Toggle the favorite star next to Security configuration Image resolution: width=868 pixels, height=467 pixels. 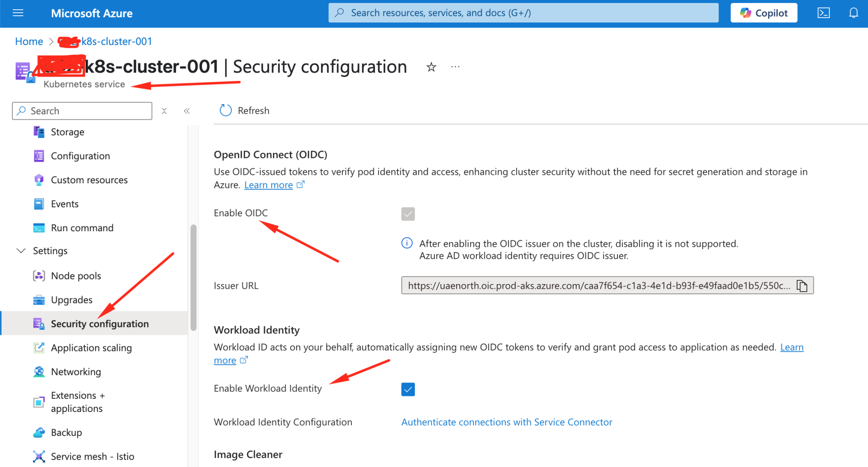[431, 67]
